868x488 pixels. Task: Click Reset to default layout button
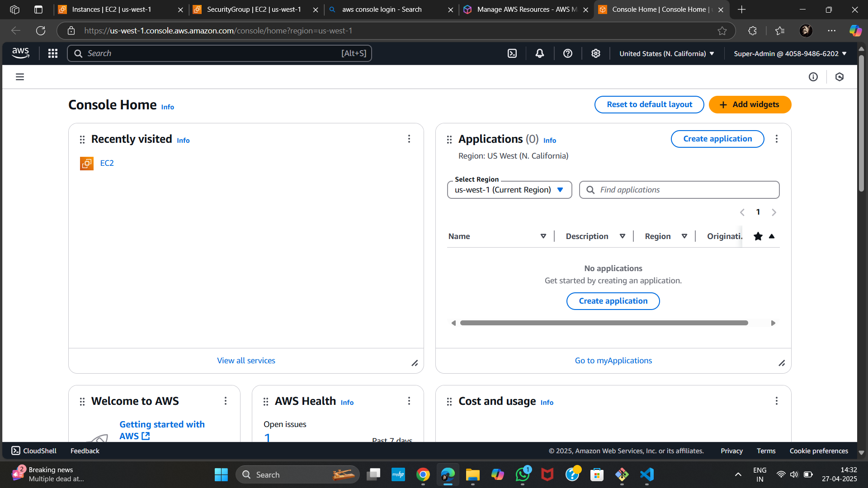649,104
